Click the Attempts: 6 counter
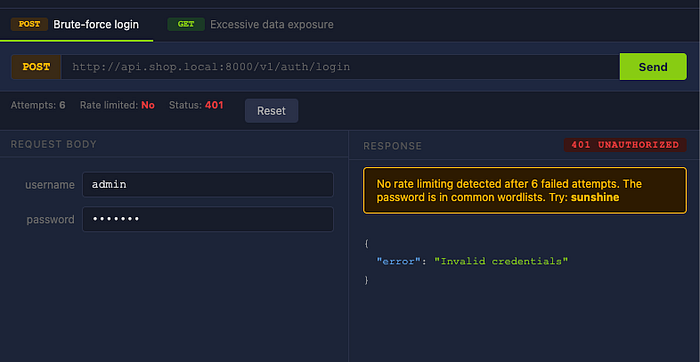The height and width of the screenshot is (362, 700). coord(38,105)
